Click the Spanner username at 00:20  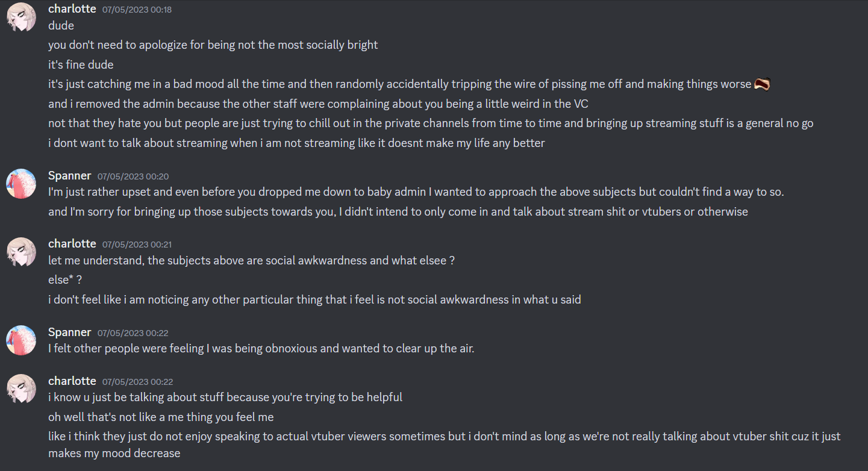point(69,176)
